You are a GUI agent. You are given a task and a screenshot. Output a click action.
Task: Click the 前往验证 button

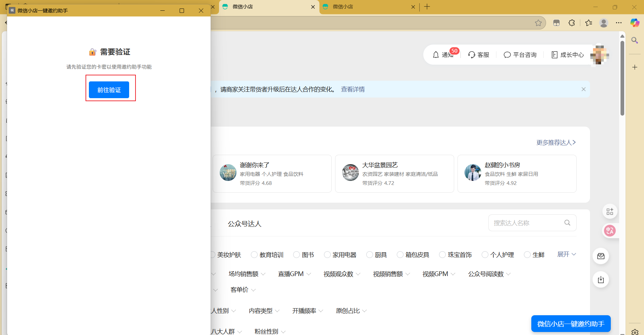(109, 90)
